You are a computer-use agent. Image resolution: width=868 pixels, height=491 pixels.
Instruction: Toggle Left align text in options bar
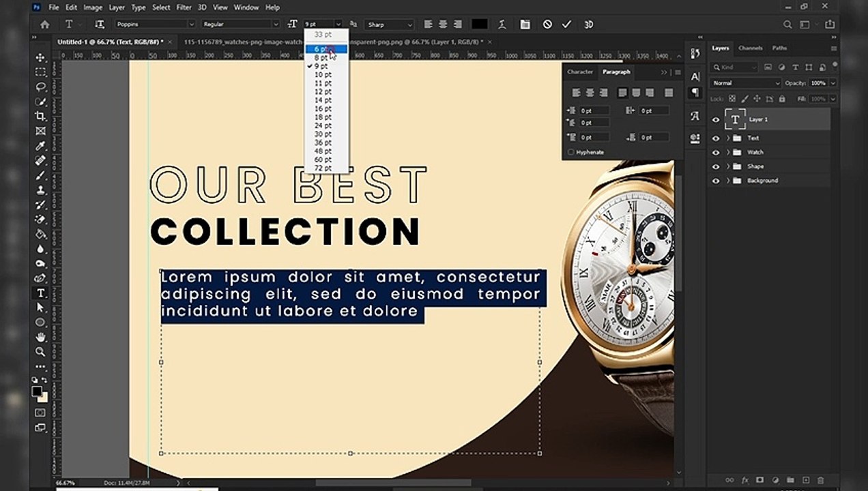pyautogui.click(x=429, y=24)
